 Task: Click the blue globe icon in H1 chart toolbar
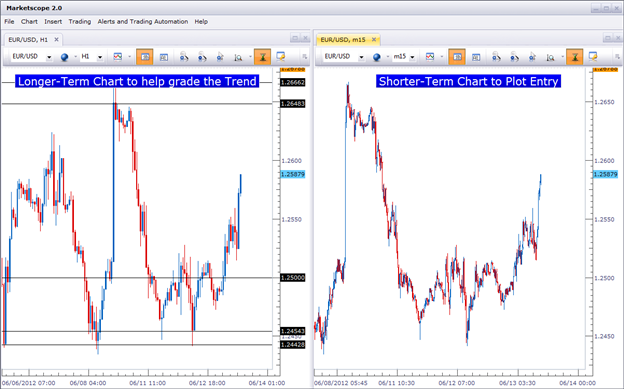[x=64, y=57]
